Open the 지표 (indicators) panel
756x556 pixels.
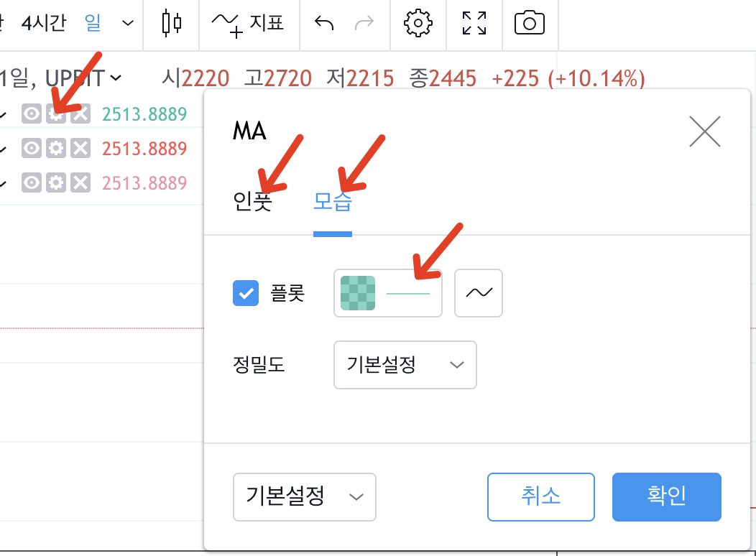click(248, 24)
